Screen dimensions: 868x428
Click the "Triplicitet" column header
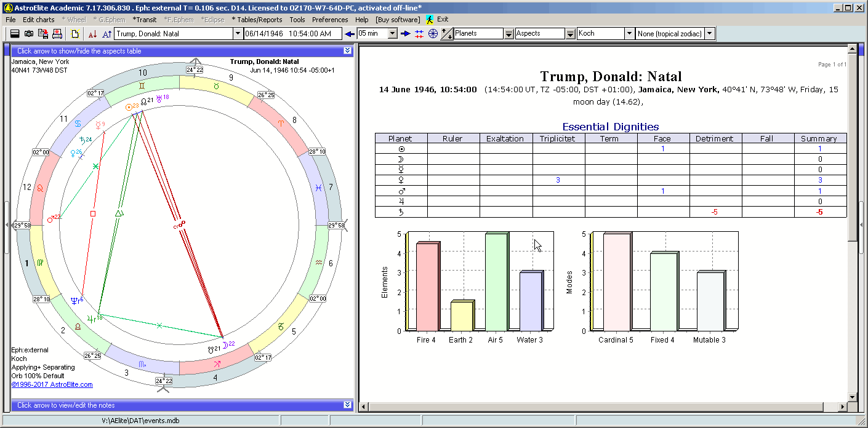[558, 138]
